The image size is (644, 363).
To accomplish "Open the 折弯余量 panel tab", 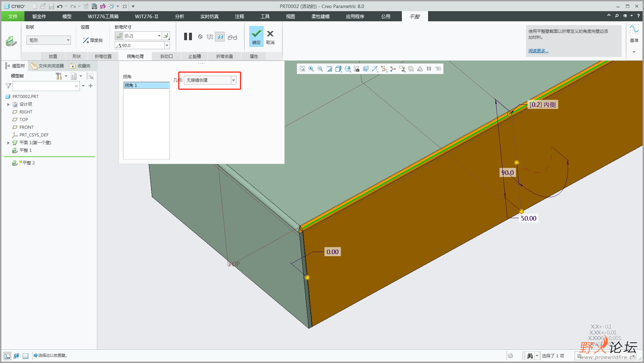I will [x=224, y=56].
